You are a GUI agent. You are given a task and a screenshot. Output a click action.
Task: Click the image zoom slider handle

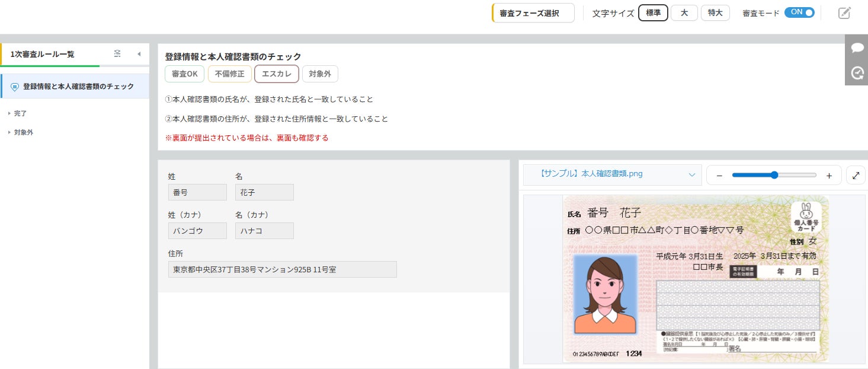[x=774, y=175]
